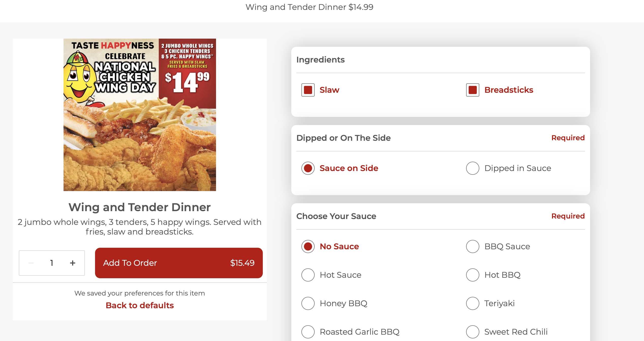Choose BBQ Sauce radio button
This screenshot has width=644, height=341.
(472, 246)
